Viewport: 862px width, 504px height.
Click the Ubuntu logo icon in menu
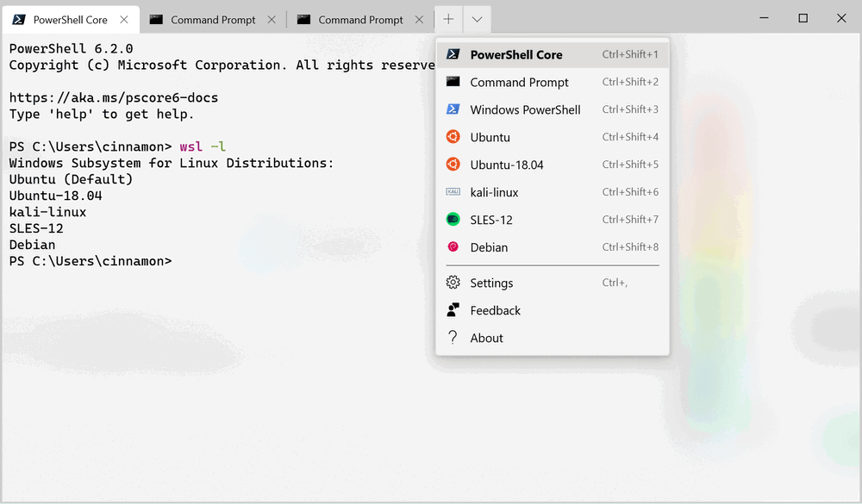pyautogui.click(x=453, y=137)
